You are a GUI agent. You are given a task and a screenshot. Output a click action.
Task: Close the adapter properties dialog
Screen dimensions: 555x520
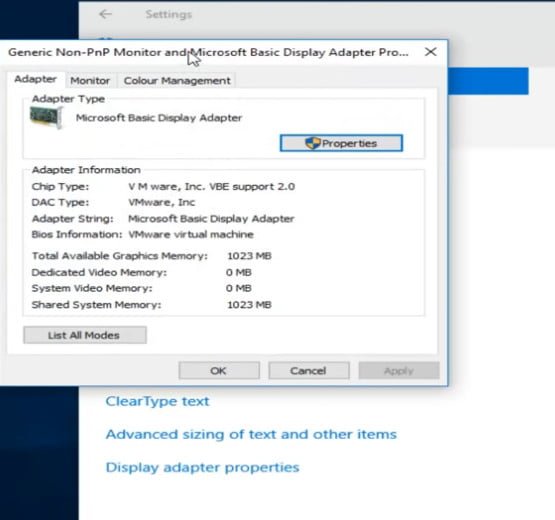coord(430,52)
